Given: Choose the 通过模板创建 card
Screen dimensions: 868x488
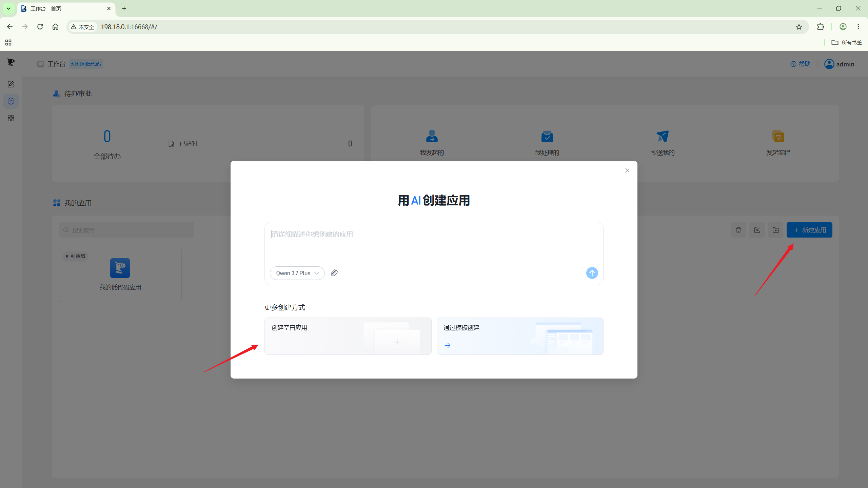Looking at the screenshot, I should click(520, 336).
